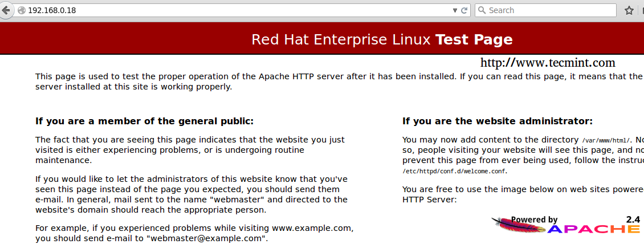Bookmark this page with the star icon
The image size is (644, 248).
point(629,10)
